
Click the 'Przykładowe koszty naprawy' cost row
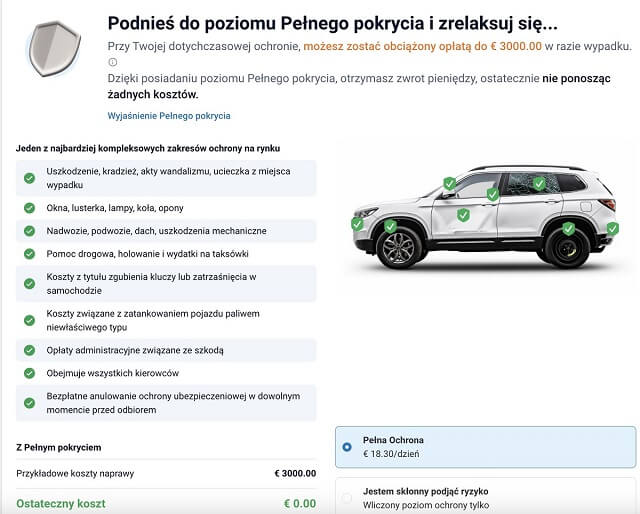coord(166,473)
